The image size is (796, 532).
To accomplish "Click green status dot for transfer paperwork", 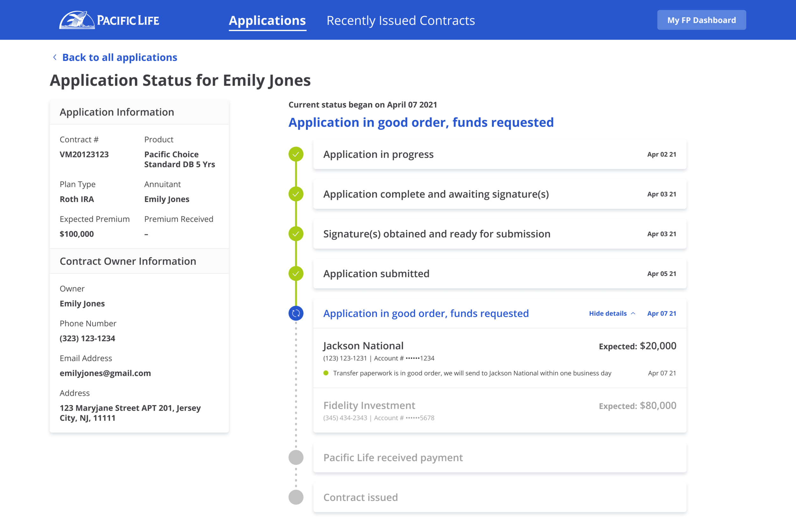I will [x=326, y=373].
